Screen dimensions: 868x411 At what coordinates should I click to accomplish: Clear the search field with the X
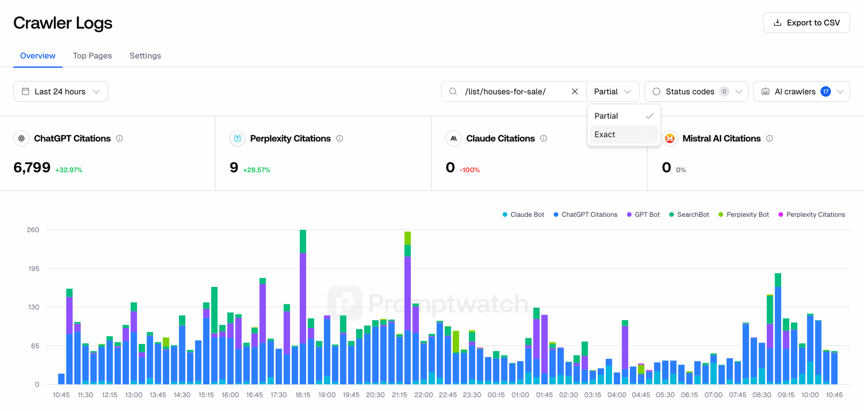(575, 91)
